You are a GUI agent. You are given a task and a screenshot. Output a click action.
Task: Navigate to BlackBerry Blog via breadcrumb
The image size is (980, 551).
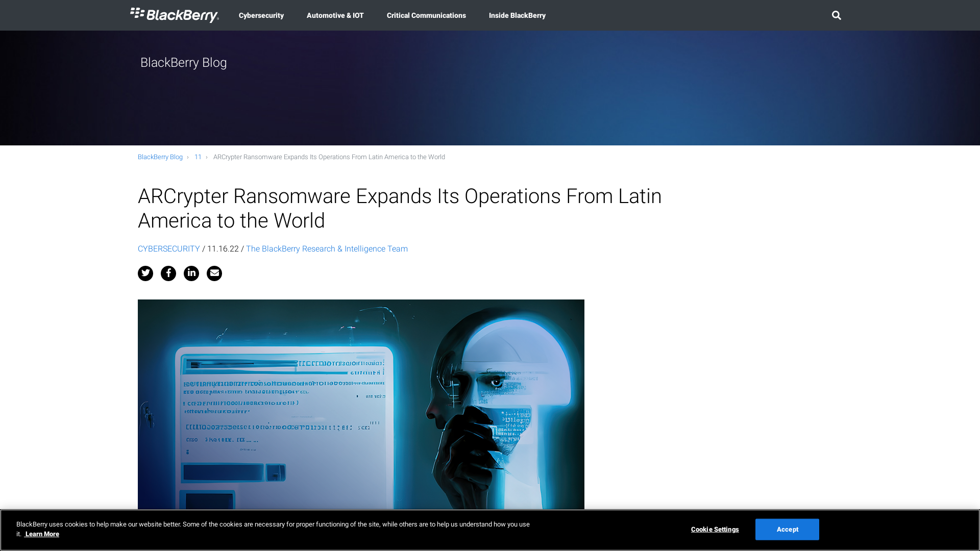(x=160, y=157)
